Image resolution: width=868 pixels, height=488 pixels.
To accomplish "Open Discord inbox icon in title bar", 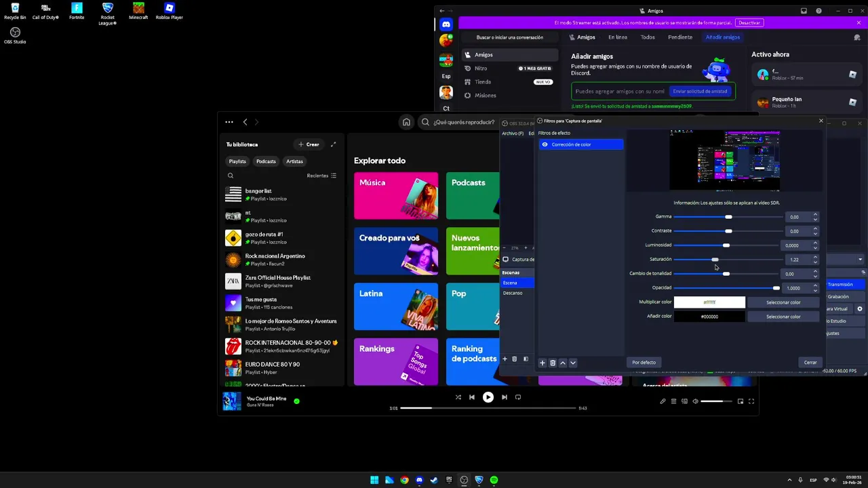I will 804,11.
